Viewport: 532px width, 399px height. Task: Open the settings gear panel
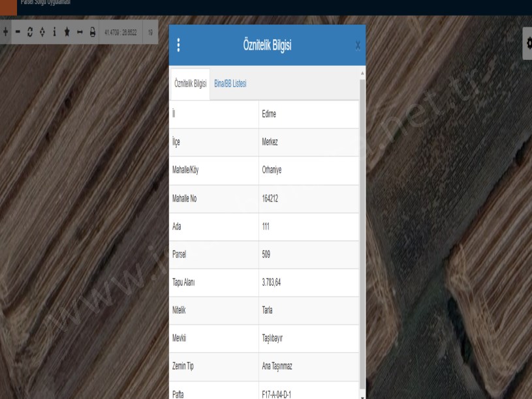pyautogui.click(x=528, y=42)
